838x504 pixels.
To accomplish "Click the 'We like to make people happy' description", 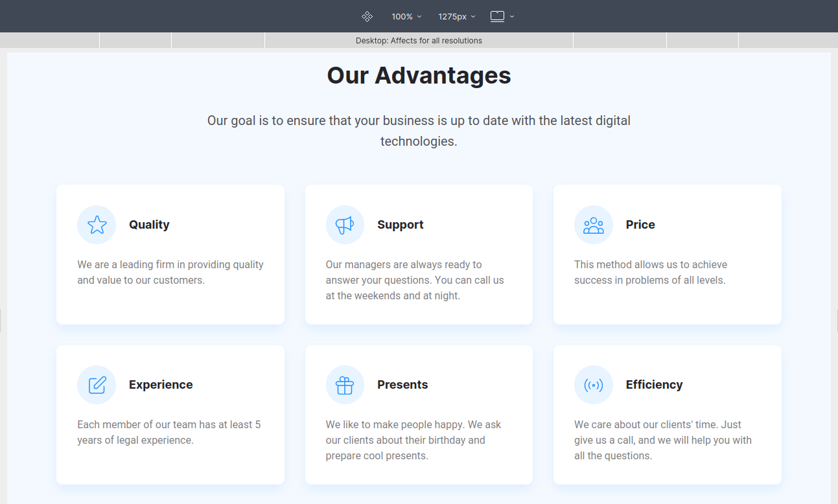I will coord(413,441).
